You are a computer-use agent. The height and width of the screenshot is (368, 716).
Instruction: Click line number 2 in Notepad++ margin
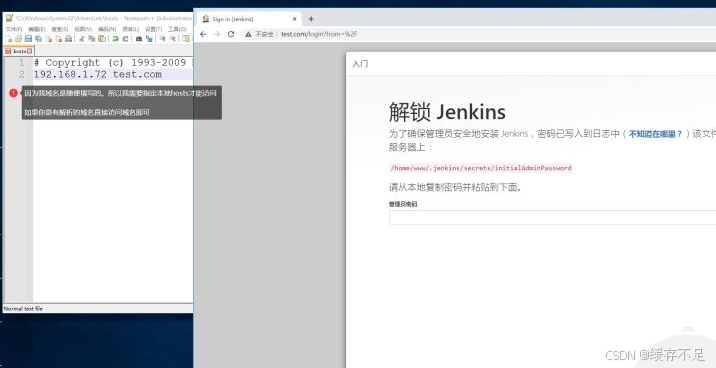click(x=21, y=74)
